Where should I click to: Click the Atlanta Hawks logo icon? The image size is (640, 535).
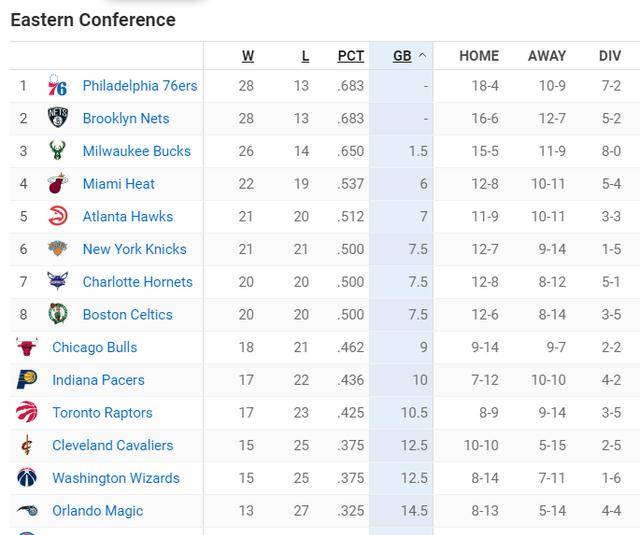pyautogui.click(x=58, y=216)
